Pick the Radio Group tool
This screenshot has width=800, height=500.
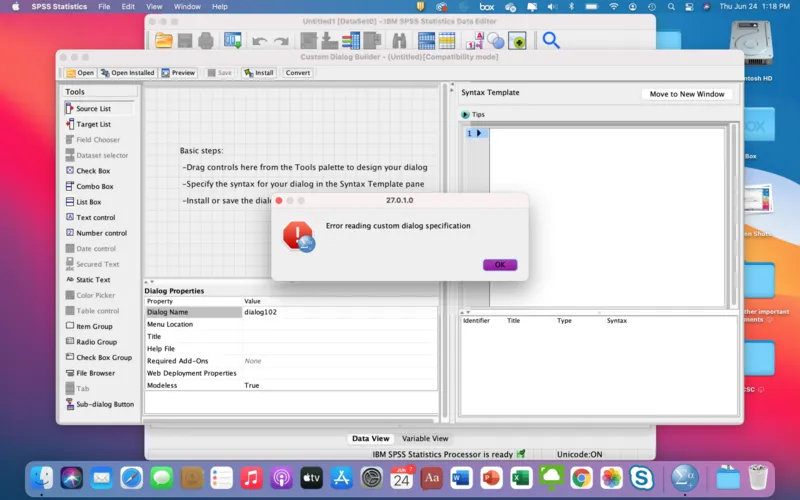pos(91,342)
